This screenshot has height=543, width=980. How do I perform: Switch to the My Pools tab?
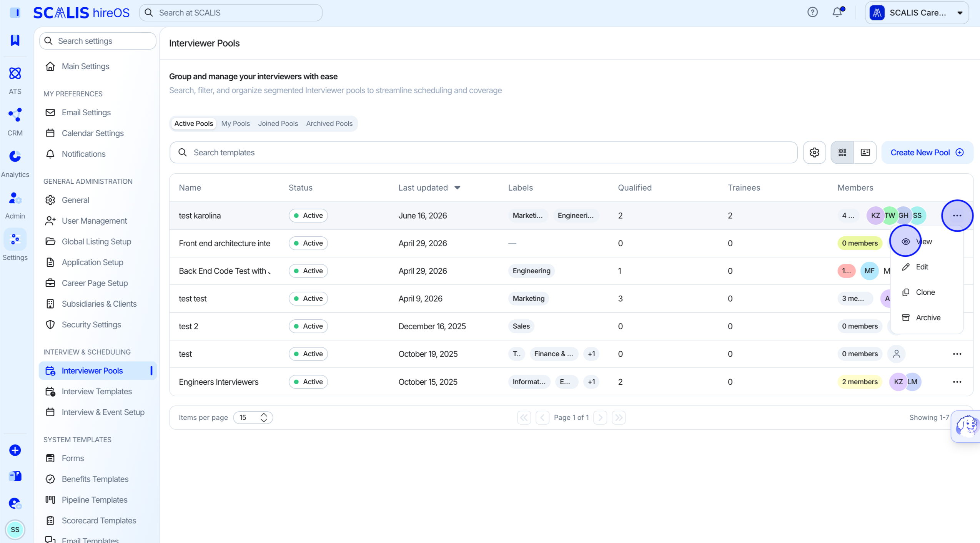(x=235, y=124)
